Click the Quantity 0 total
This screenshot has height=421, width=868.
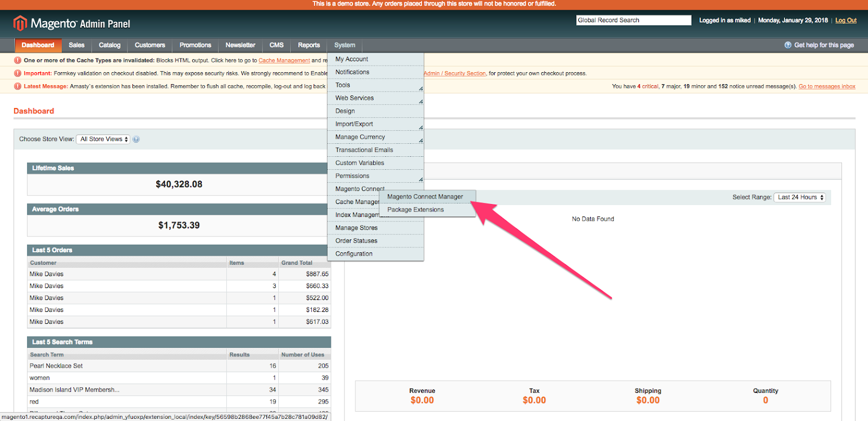[765, 400]
